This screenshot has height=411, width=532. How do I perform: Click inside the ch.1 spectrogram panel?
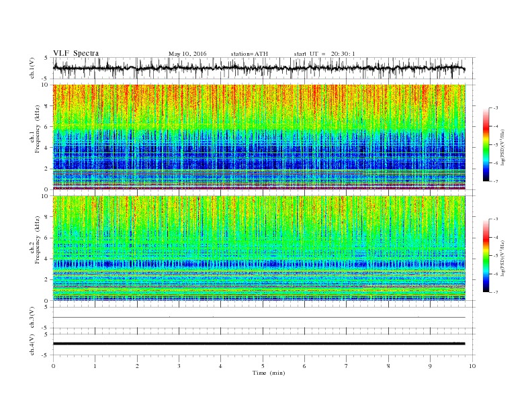click(259, 137)
